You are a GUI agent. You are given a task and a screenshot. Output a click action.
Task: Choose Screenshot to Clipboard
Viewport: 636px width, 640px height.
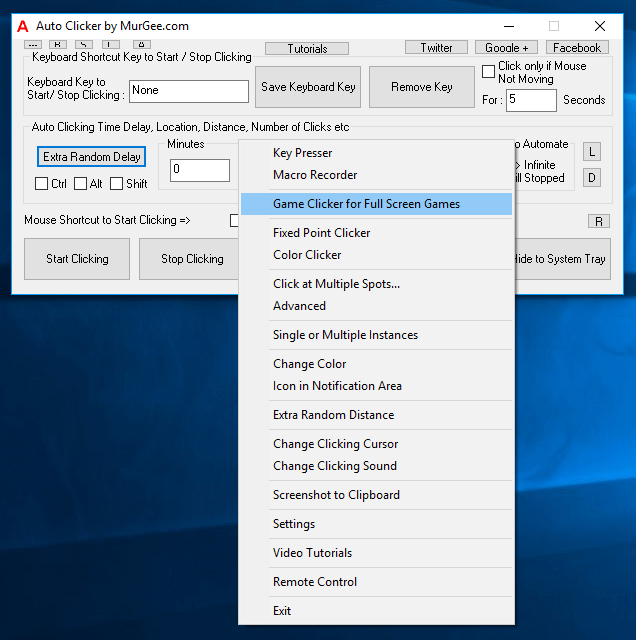[x=376, y=495]
